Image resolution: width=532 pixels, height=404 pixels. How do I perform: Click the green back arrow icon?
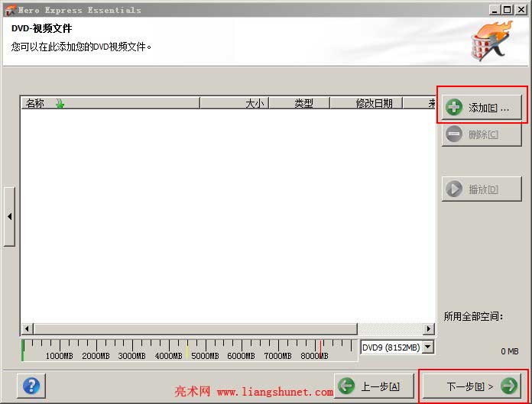click(x=346, y=386)
